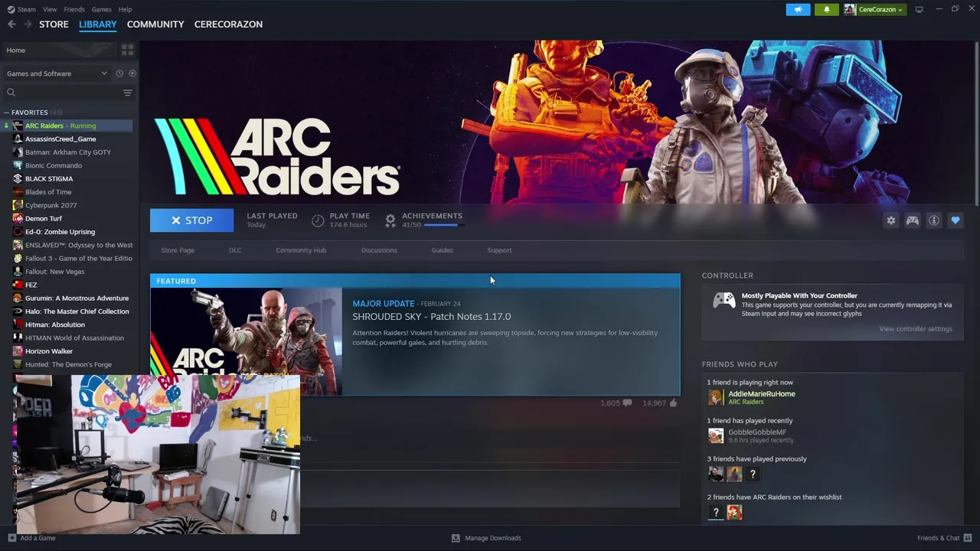Show game information icon
This screenshot has height=551, width=980.
click(933, 220)
